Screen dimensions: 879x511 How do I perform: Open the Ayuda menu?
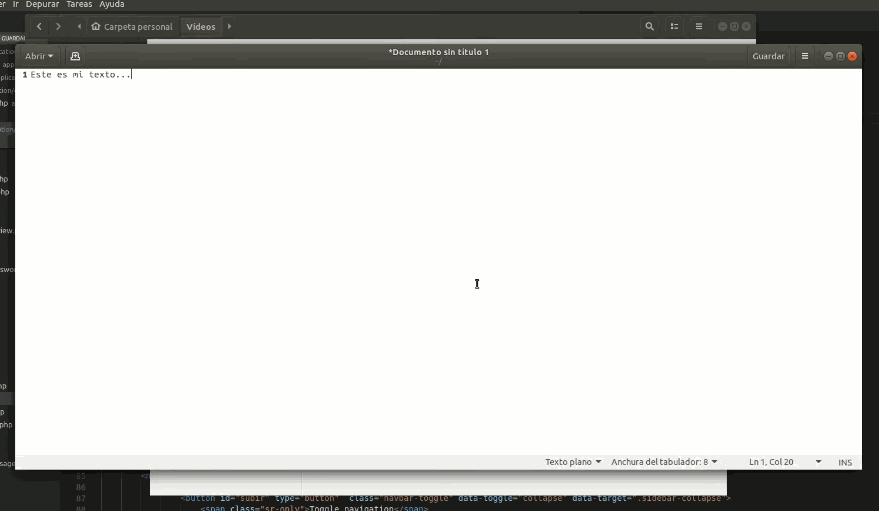[112, 4]
